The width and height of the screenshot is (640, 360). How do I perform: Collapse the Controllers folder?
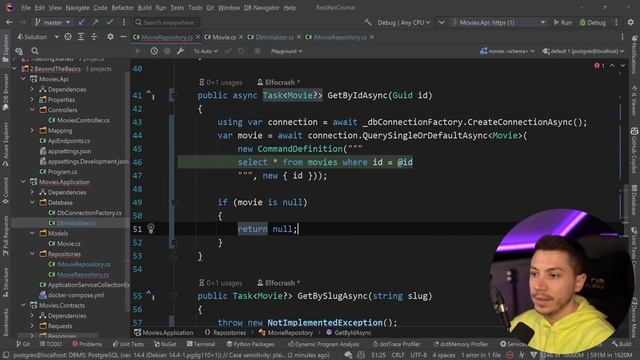pos(32,110)
